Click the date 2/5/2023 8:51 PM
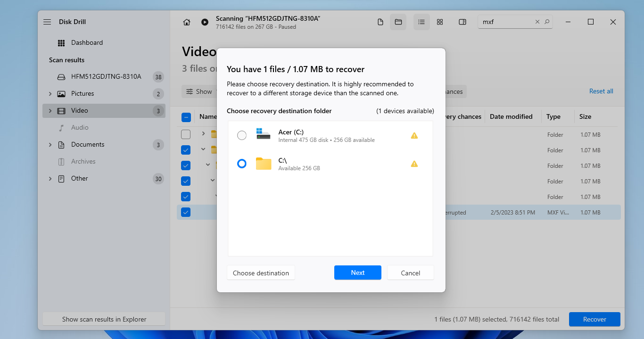The width and height of the screenshot is (644, 339). [x=512, y=213]
